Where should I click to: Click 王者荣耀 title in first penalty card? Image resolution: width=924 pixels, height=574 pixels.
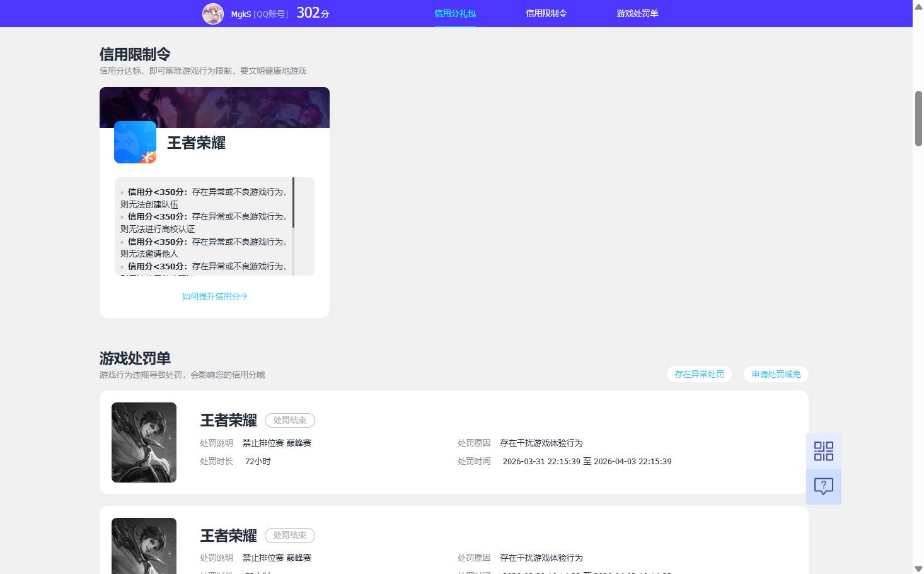228,420
